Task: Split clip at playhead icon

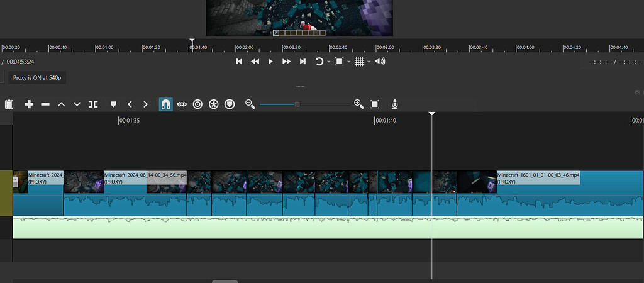Action: click(x=93, y=104)
